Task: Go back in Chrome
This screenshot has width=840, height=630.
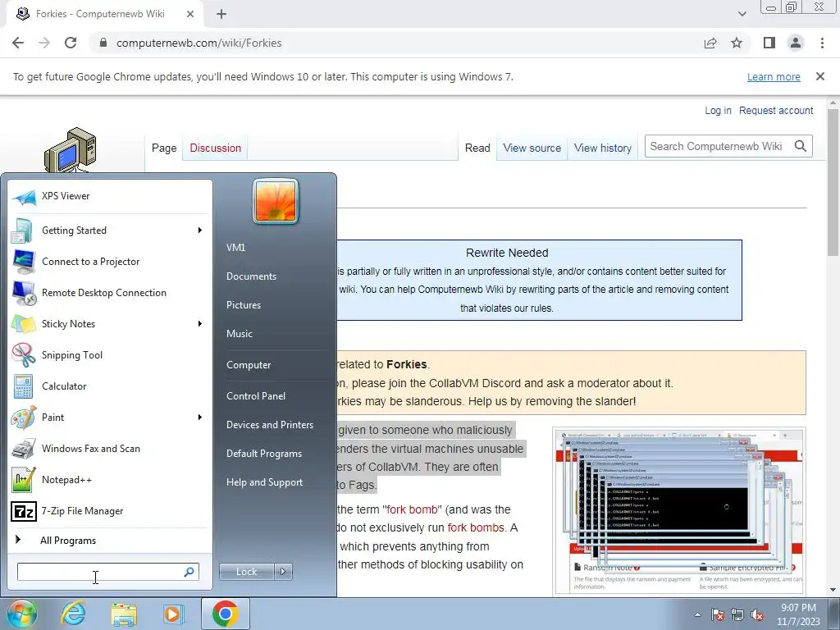Action: [18, 43]
